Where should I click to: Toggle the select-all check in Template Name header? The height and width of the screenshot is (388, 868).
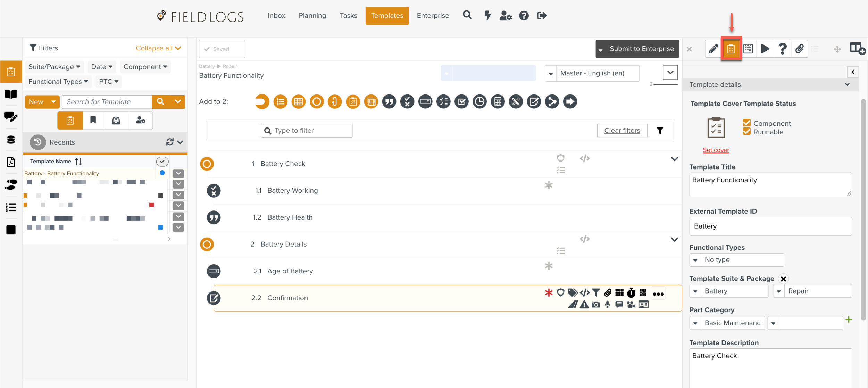pos(162,162)
